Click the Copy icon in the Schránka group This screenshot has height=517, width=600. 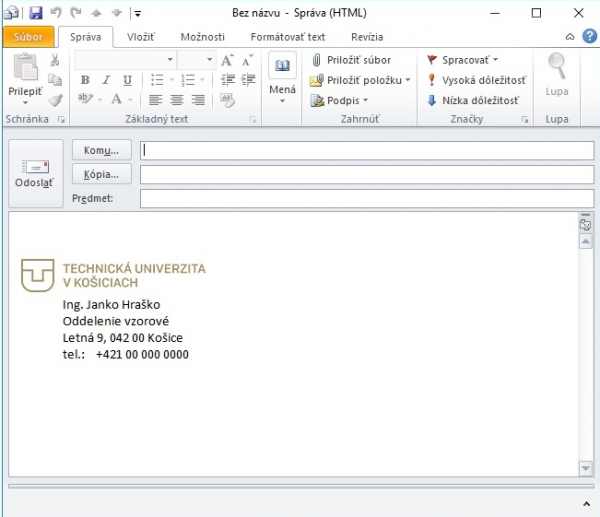point(55,80)
